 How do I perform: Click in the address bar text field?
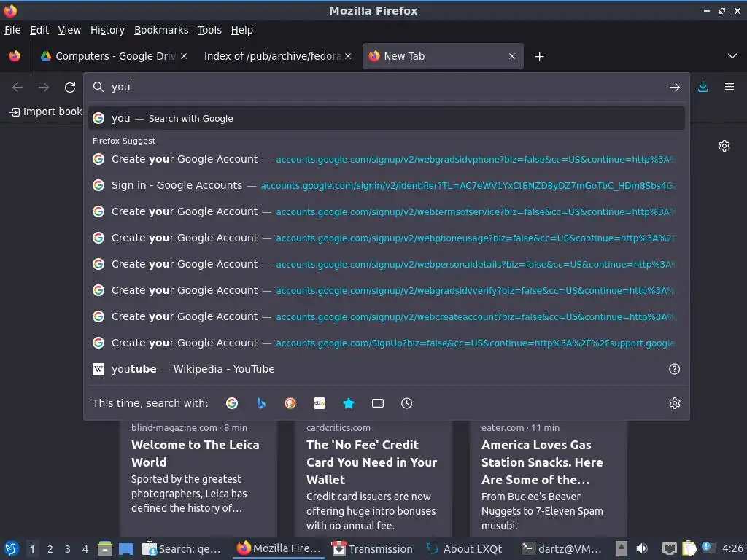[x=386, y=87]
